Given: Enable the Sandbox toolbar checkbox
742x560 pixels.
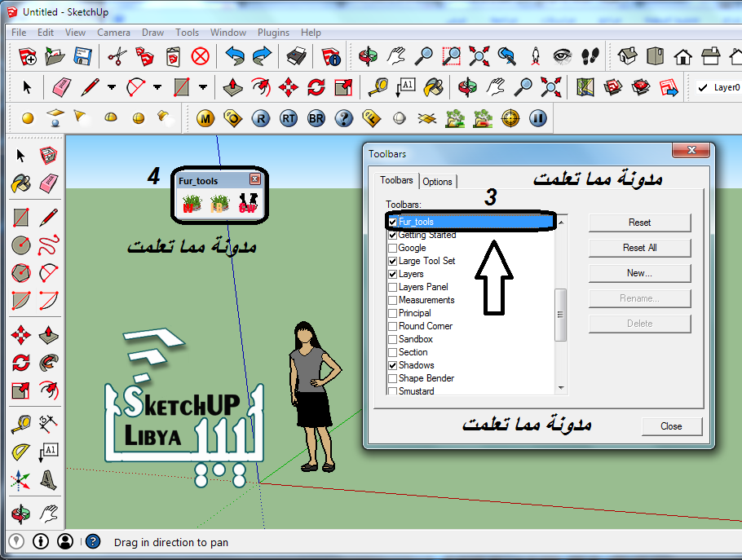Looking at the screenshot, I should (393, 338).
